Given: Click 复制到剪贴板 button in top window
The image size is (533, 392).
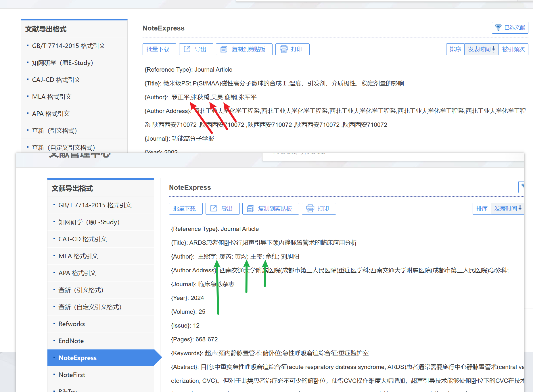Looking at the screenshot, I should 244,49.
